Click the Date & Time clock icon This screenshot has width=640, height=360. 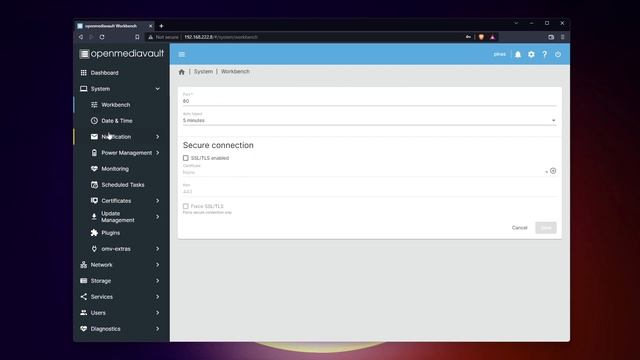pos(94,121)
